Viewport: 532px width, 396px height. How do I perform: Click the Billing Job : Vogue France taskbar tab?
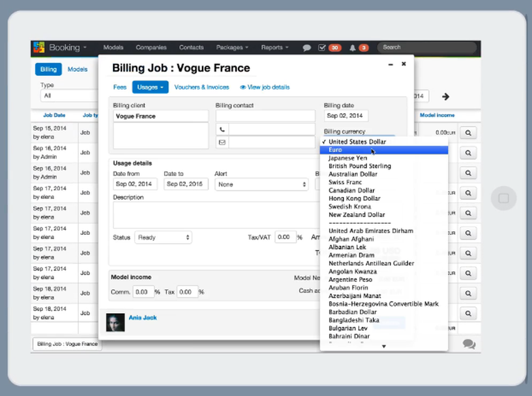coord(67,344)
